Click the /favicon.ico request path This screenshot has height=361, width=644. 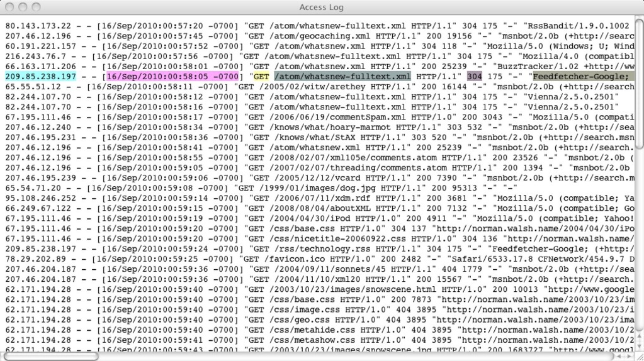295,259
